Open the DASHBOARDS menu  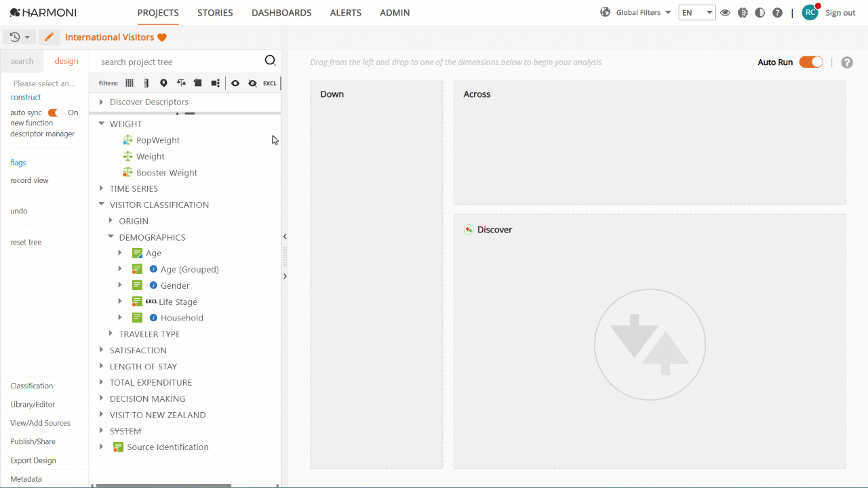281,12
